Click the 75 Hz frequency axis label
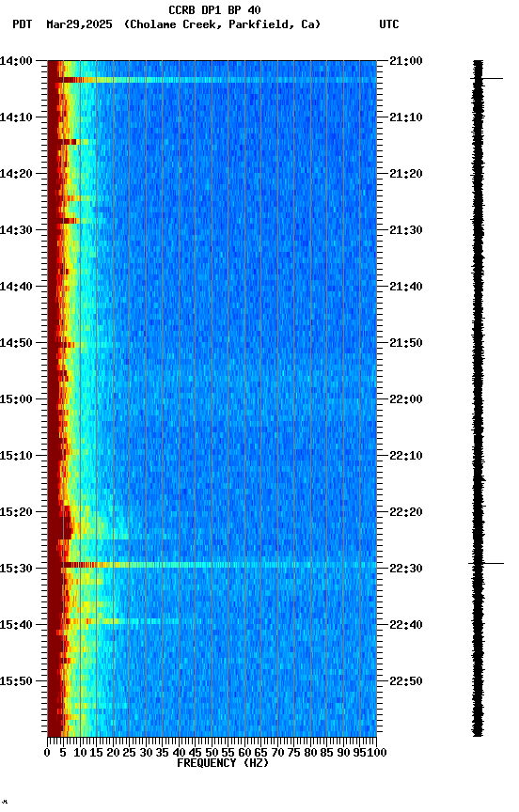Viewport: 519px width, 812px height. tap(293, 753)
